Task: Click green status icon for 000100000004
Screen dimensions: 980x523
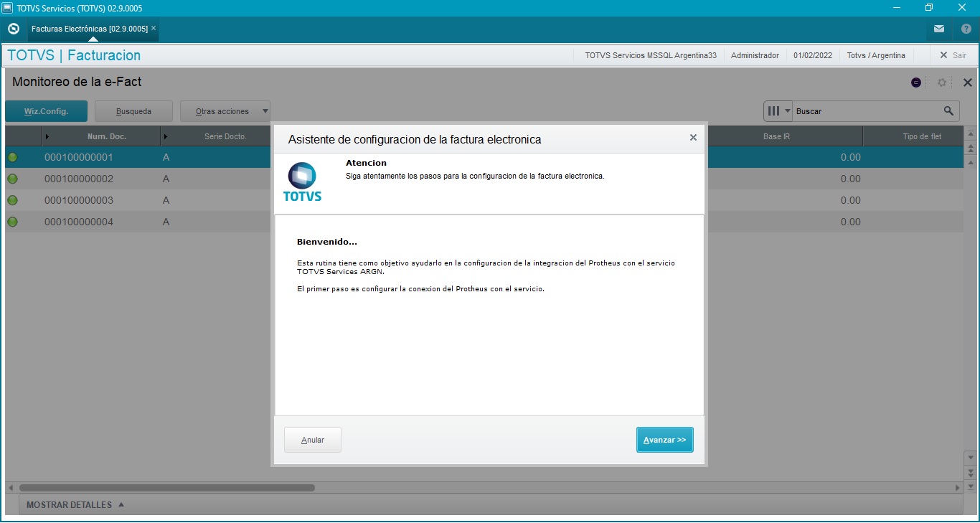Action: pos(12,222)
